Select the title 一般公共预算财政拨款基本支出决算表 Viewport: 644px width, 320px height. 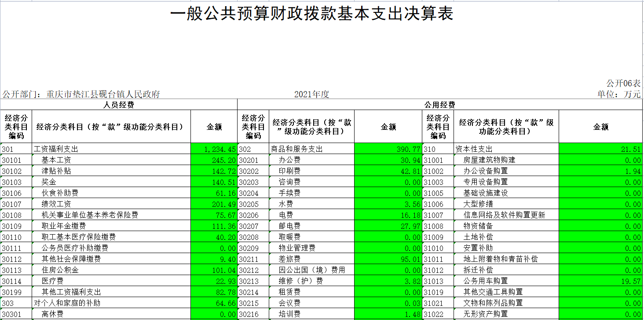(x=312, y=14)
